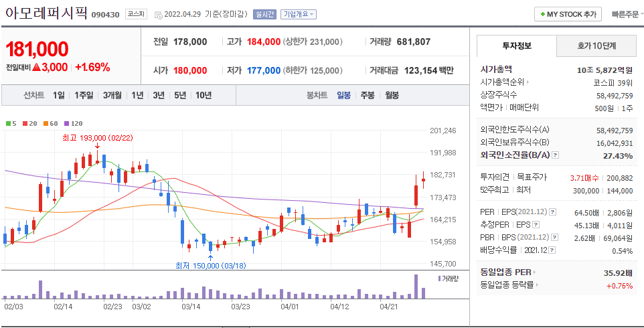
Task: Click the arrow icon after 동일업종 등락률
Action: click(537, 285)
